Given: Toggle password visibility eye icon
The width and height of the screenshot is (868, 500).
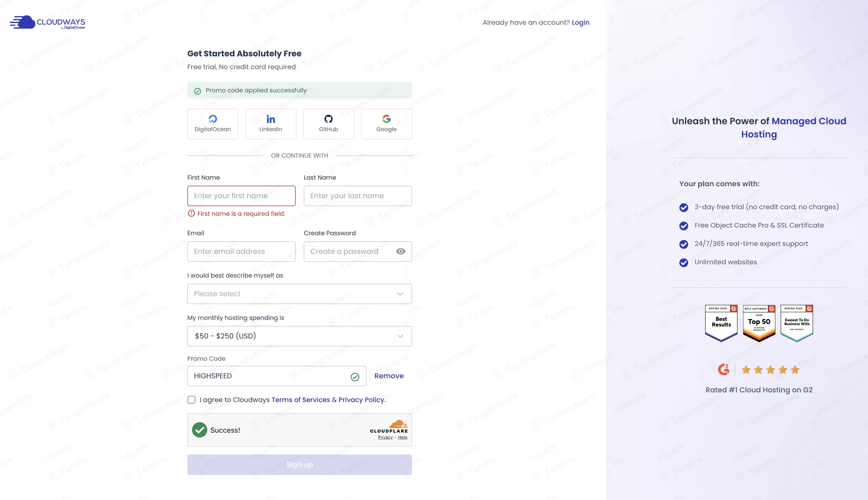Looking at the screenshot, I should click(x=401, y=251).
